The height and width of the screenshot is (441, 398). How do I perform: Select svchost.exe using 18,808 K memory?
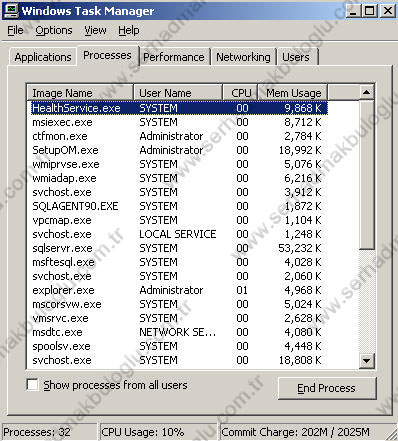(179, 360)
